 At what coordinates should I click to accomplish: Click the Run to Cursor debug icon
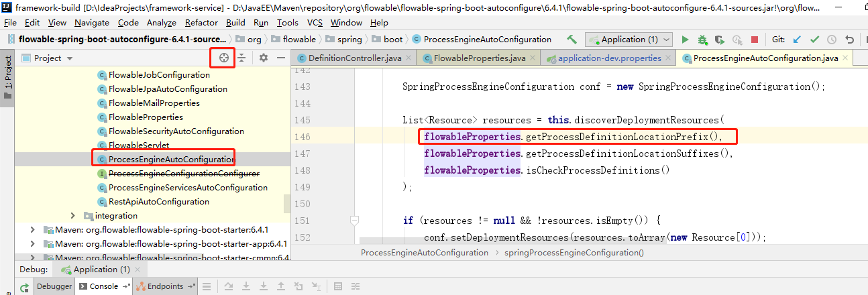tap(317, 286)
